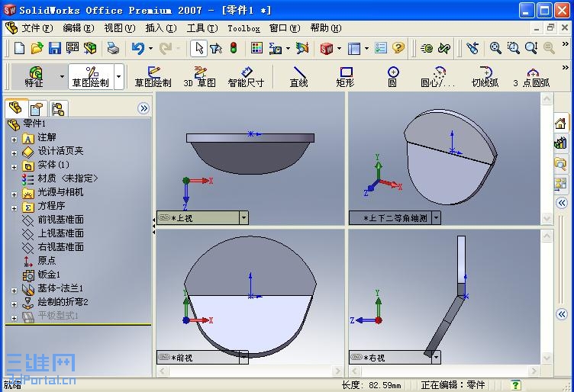Select the Rectangle (矩形) sketch tool
The width and height of the screenshot is (574, 392).
coord(345,77)
